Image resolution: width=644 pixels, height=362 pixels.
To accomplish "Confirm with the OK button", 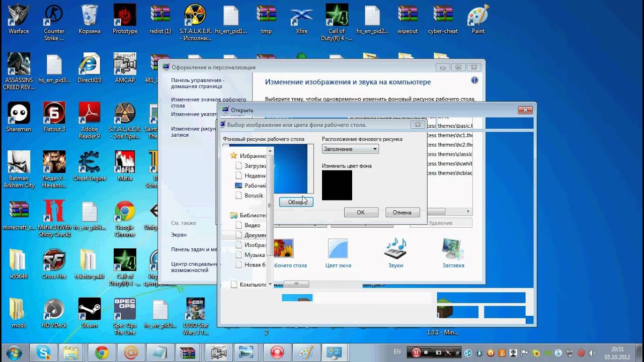I will [361, 213].
